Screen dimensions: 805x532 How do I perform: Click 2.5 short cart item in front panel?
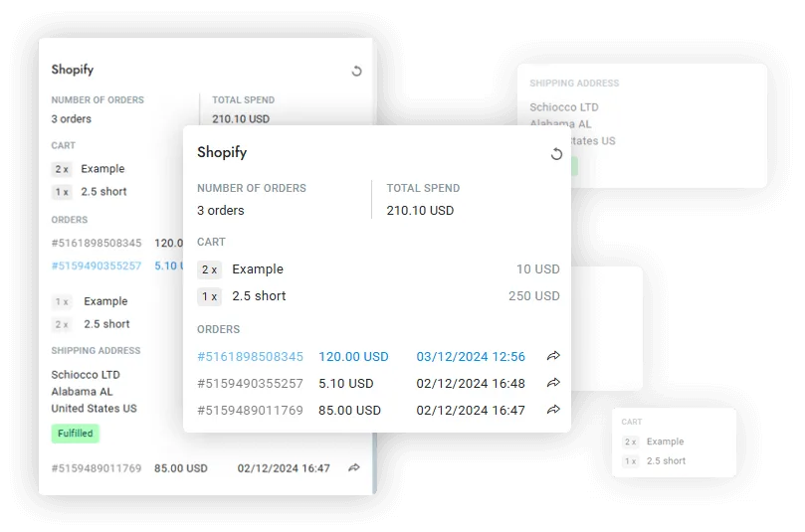tap(259, 296)
